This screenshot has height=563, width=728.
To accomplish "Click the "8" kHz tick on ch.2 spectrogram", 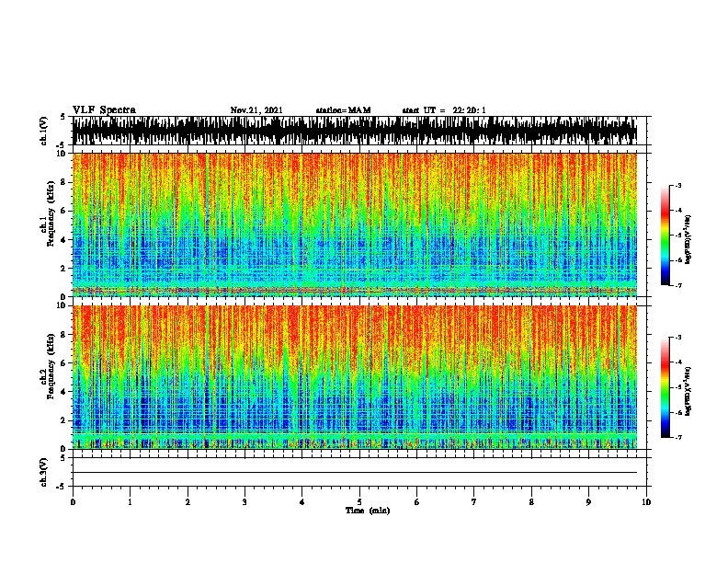I will point(65,335).
